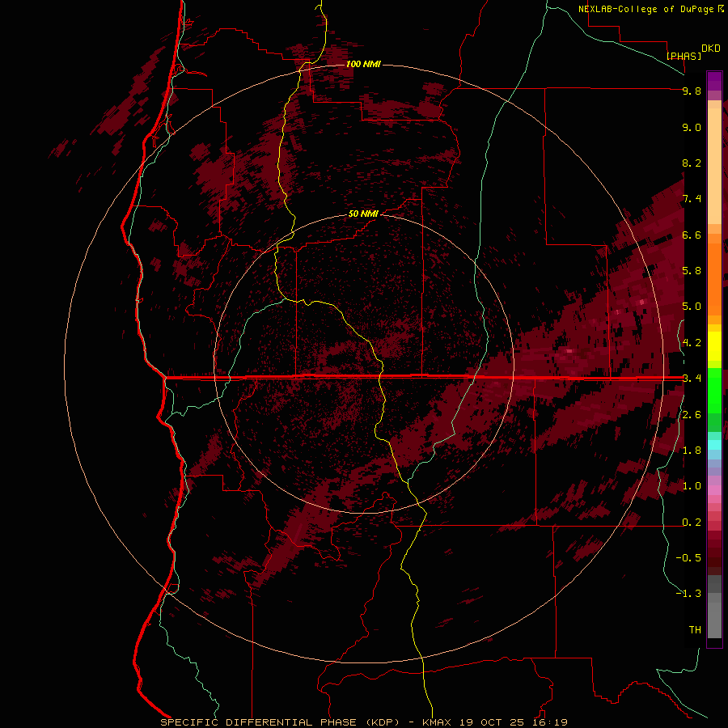
Task: Click the 8.2 scale value
Action: tap(692, 163)
